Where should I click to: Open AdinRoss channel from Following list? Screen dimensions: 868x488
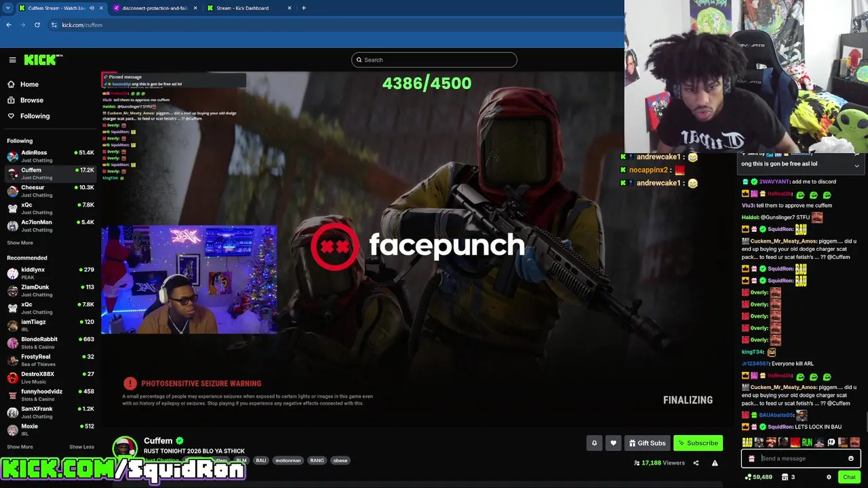pyautogui.click(x=49, y=157)
